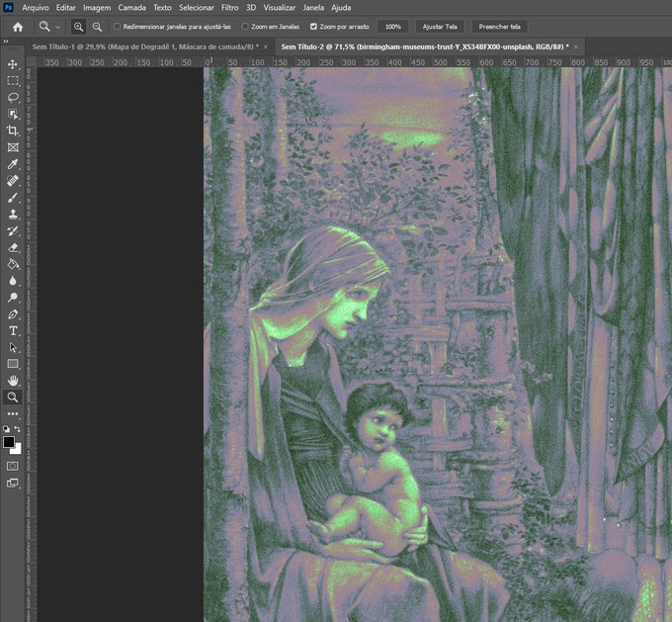Select the Frame tool
Image resolution: width=672 pixels, height=622 pixels.
tap(13, 147)
